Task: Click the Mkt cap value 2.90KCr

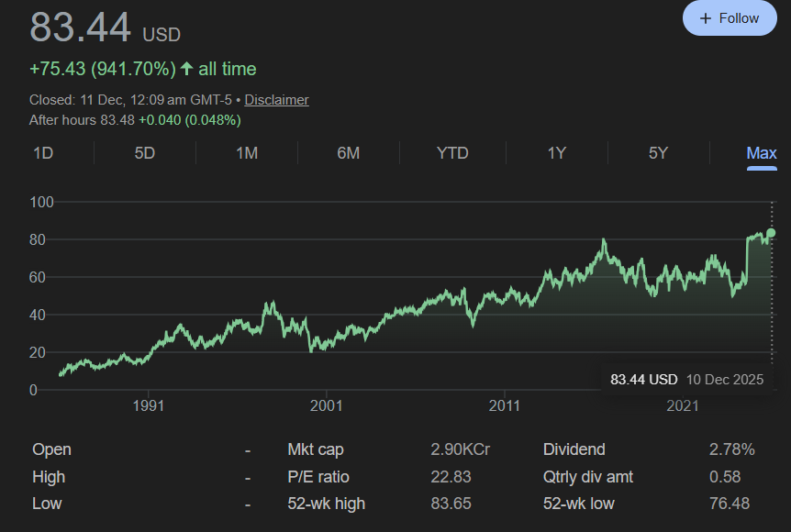Action: click(460, 449)
